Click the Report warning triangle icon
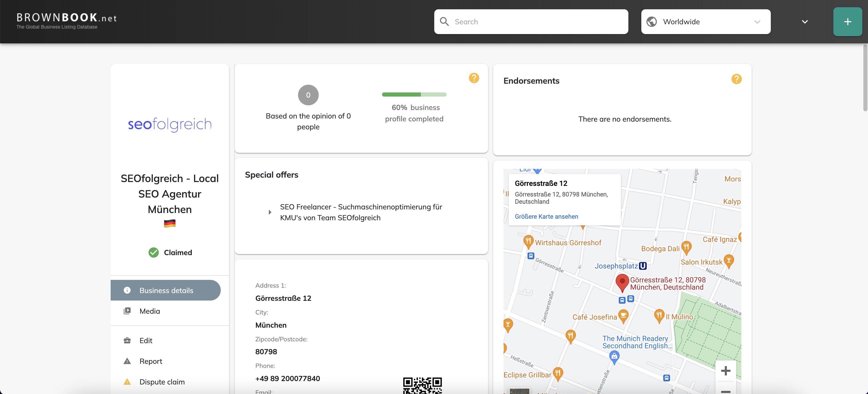Screen dimensions: 868x394 pyautogui.click(x=127, y=361)
